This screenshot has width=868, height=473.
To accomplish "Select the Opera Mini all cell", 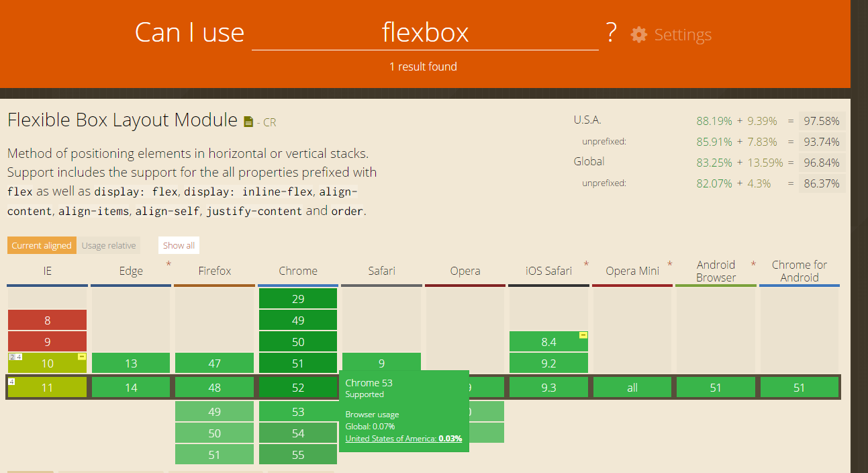I will pyautogui.click(x=632, y=388).
